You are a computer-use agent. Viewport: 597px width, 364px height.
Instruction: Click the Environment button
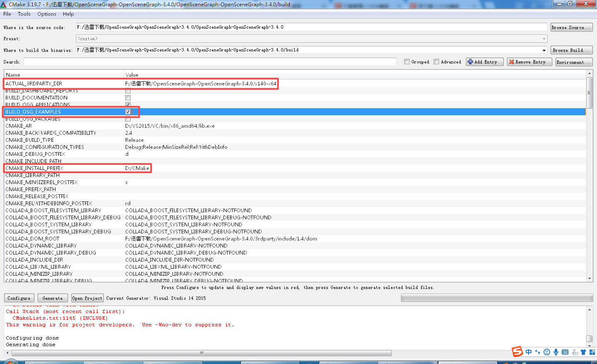[x=574, y=62]
